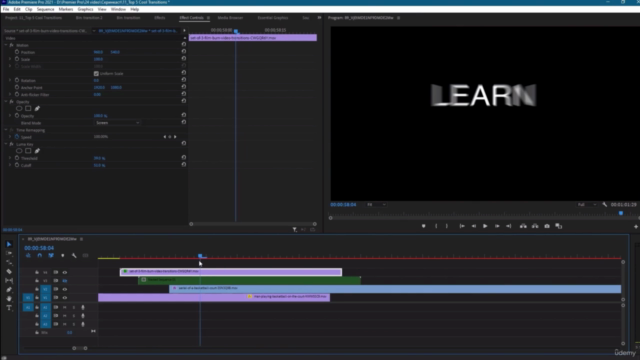Click the Lift button in the Program Monitor

tap(523, 226)
